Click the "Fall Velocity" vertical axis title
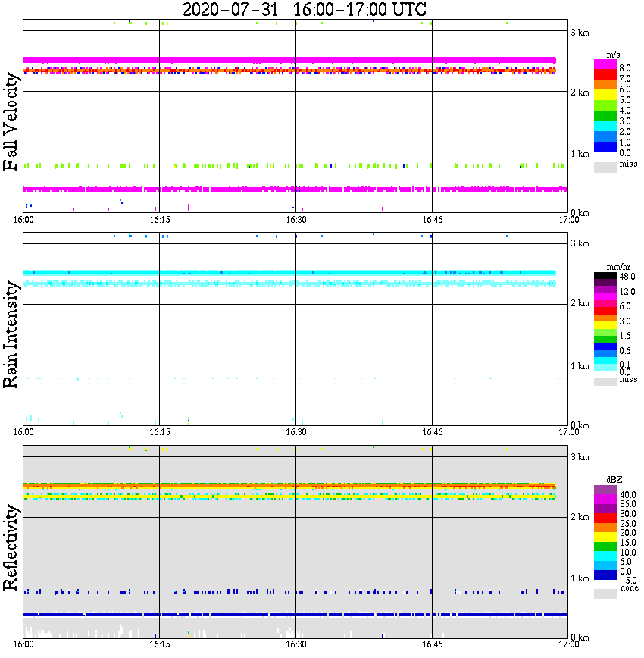This screenshot has width=644, height=658. [x=11, y=121]
